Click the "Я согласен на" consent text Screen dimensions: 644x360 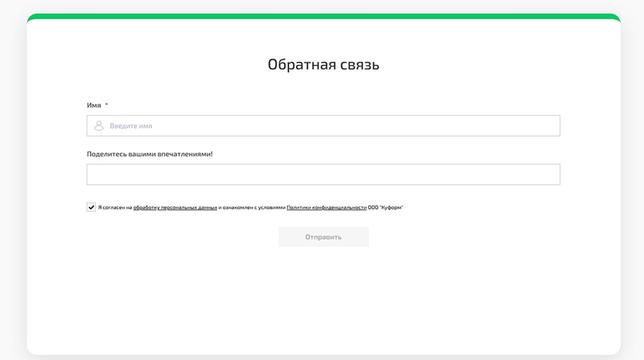[115, 208]
